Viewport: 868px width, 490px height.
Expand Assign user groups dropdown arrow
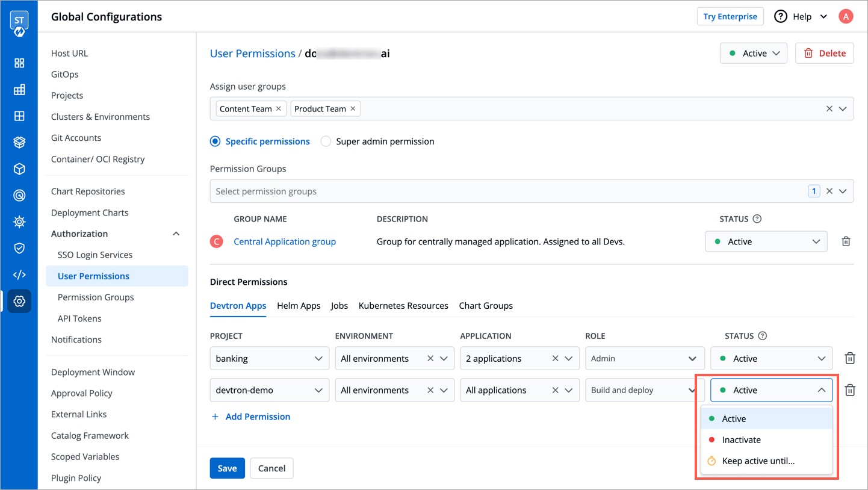click(x=843, y=109)
